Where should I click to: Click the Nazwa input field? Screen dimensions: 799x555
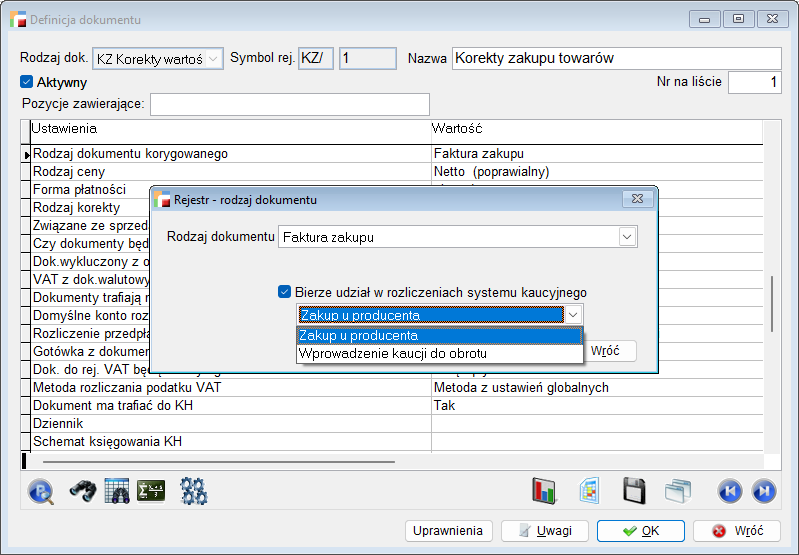click(616, 59)
